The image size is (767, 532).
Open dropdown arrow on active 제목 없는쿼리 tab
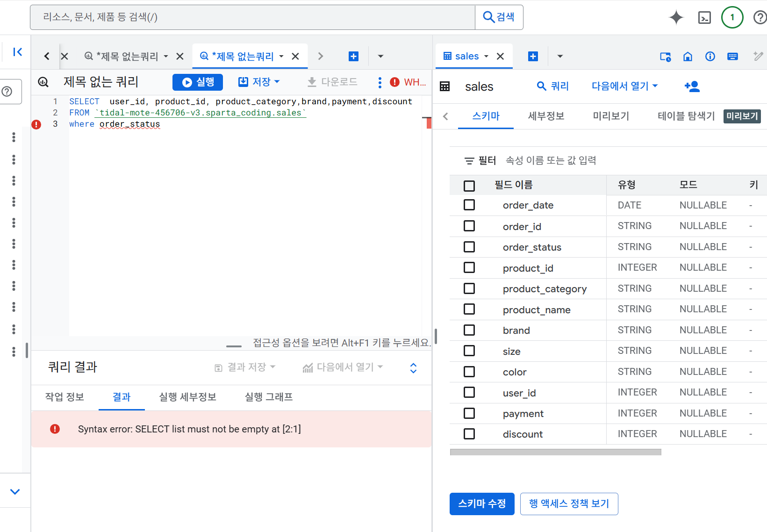click(281, 56)
